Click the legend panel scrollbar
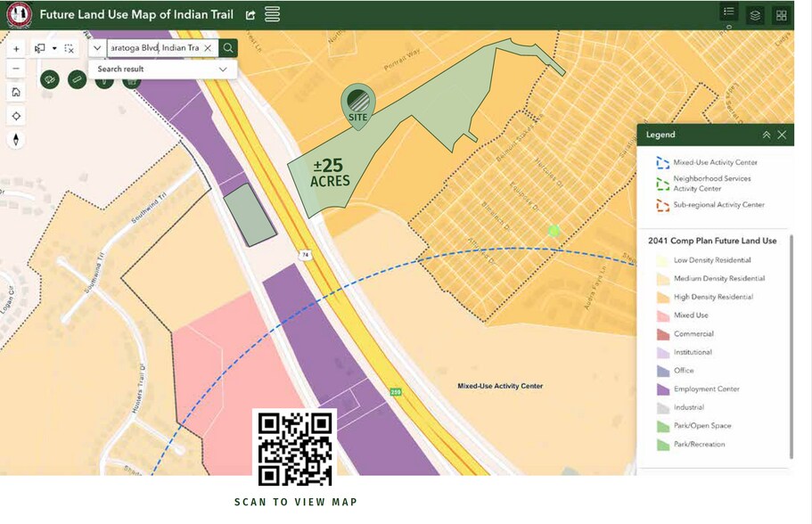Screen dimensions: 812x524 click(x=791, y=347)
